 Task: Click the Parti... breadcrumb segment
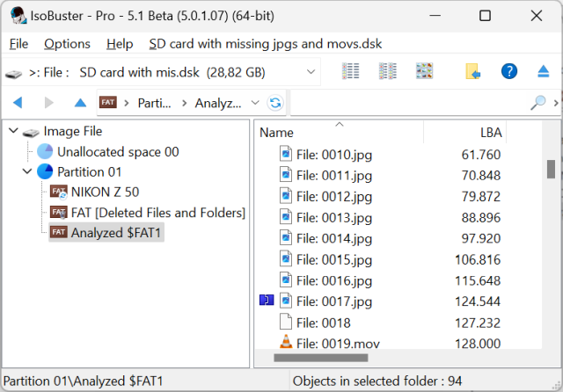coord(155,104)
